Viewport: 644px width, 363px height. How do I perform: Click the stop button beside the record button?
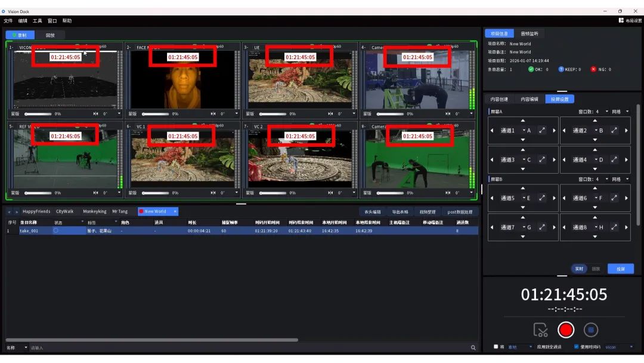coord(590,330)
